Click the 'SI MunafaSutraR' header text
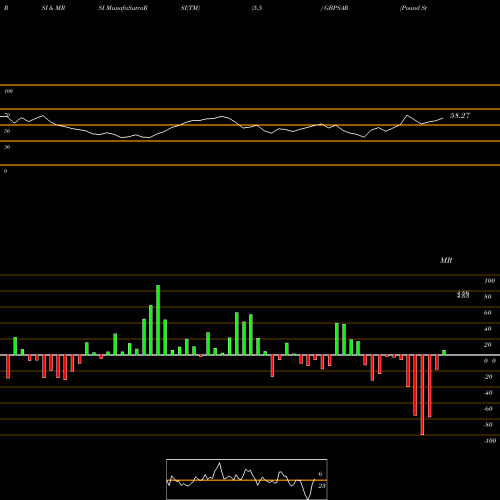Screen dimensions: 500x500 (123, 8)
